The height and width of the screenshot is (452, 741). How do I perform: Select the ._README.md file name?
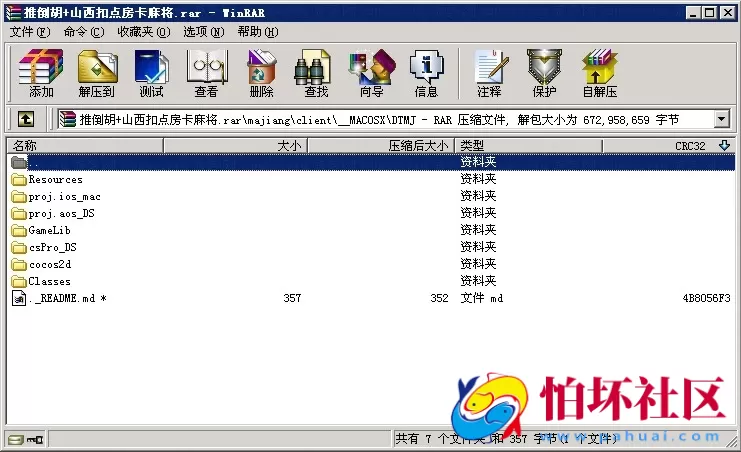[x=67, y=298]
